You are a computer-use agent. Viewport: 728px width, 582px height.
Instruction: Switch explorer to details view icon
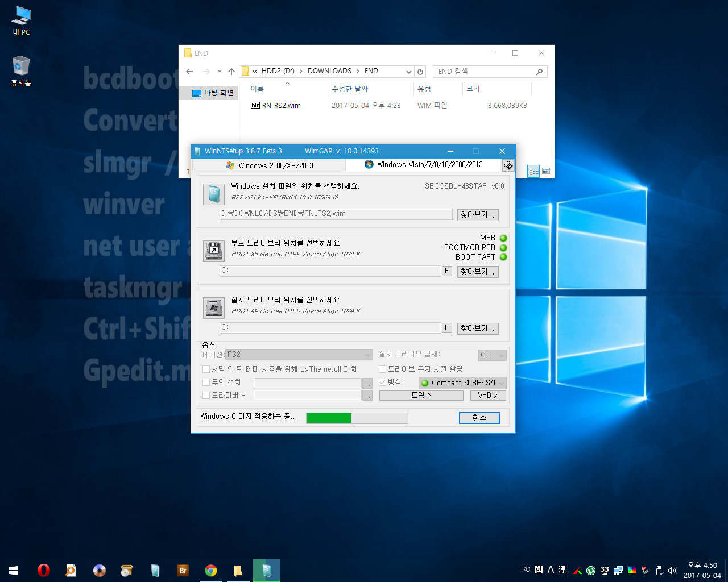pos(533,171)
